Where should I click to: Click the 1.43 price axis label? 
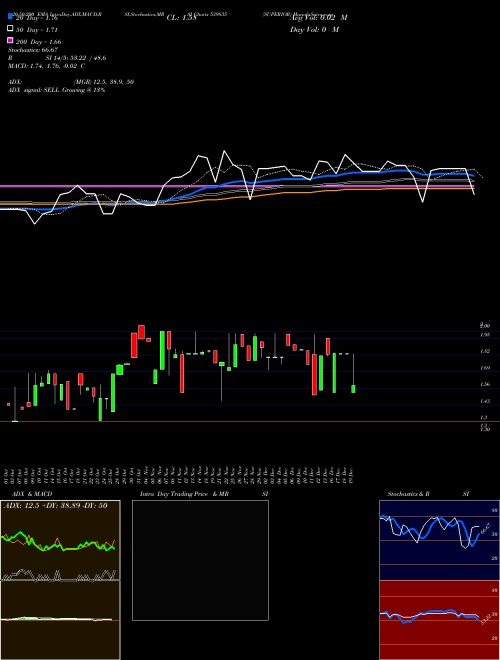coord(485,401)
